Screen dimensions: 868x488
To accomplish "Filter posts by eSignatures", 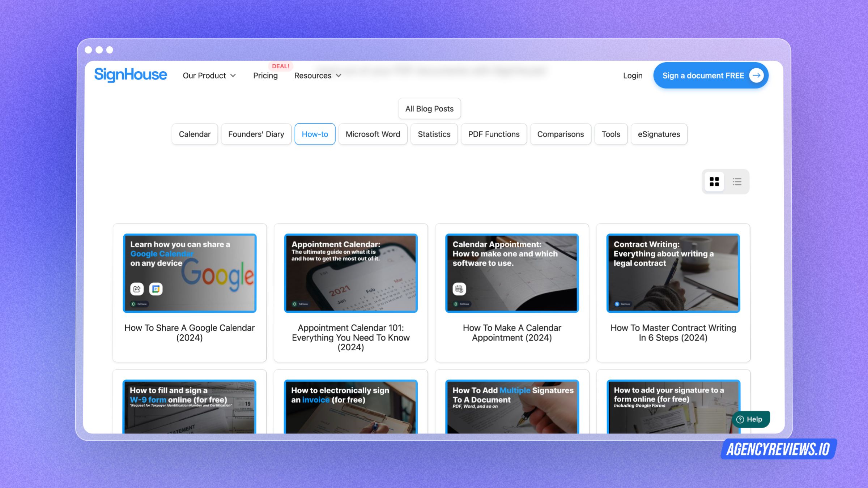I will point(659,134).
